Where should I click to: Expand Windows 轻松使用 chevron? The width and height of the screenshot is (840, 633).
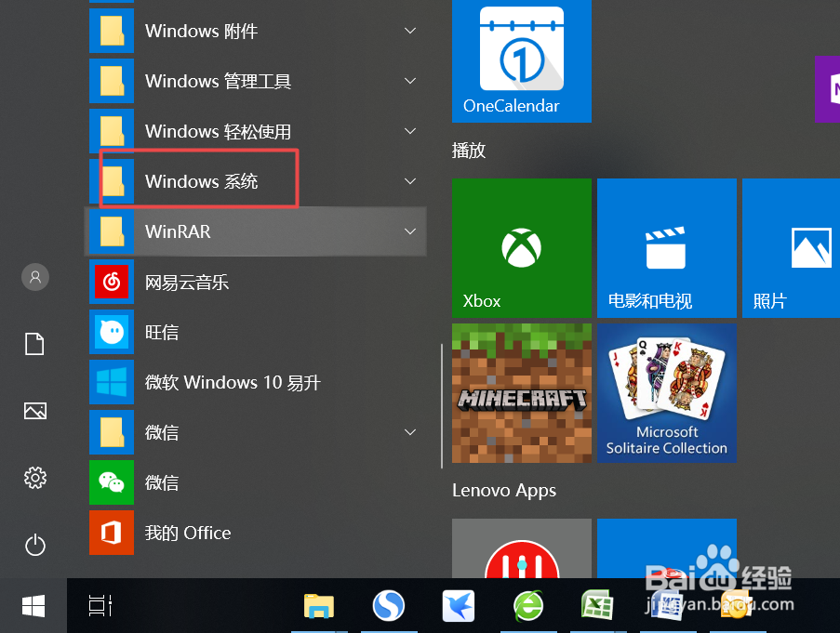(x=410, y=131)
